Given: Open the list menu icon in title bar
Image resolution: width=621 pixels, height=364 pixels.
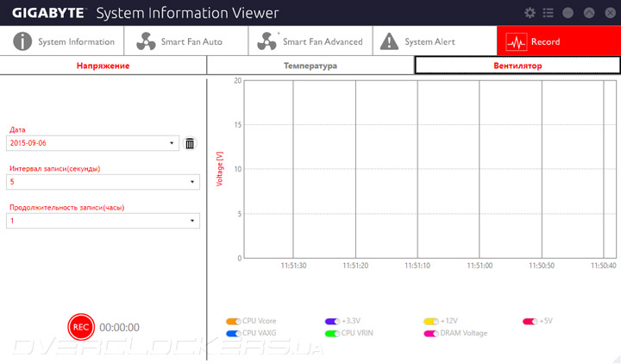Looking at the screenshot, I should (x=548, y=13).
